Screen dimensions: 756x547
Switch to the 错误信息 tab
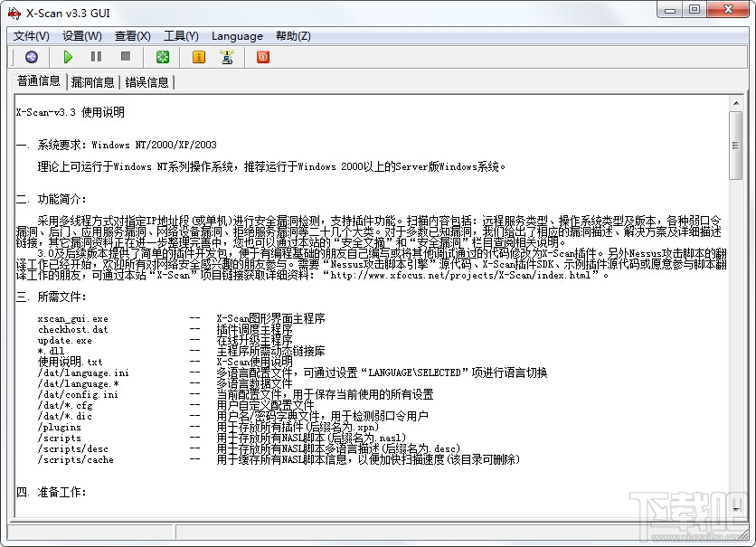tap(146, 82)
